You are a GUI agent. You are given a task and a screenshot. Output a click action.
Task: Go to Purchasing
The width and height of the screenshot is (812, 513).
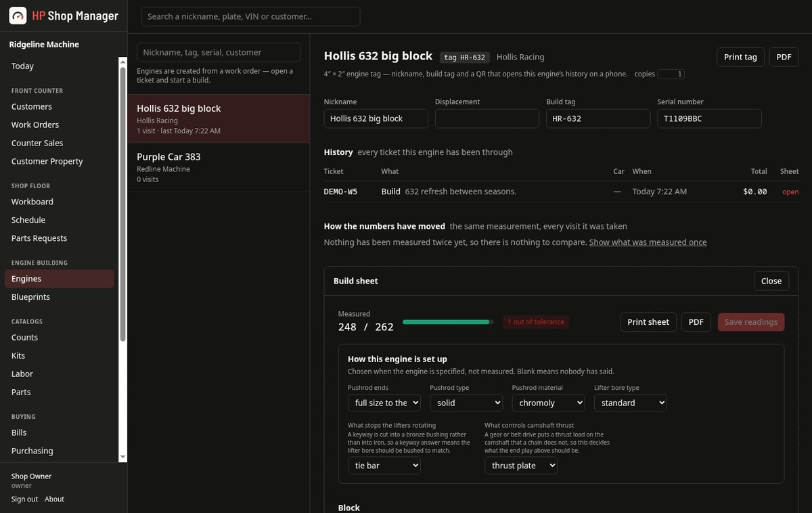click(59, 451)
